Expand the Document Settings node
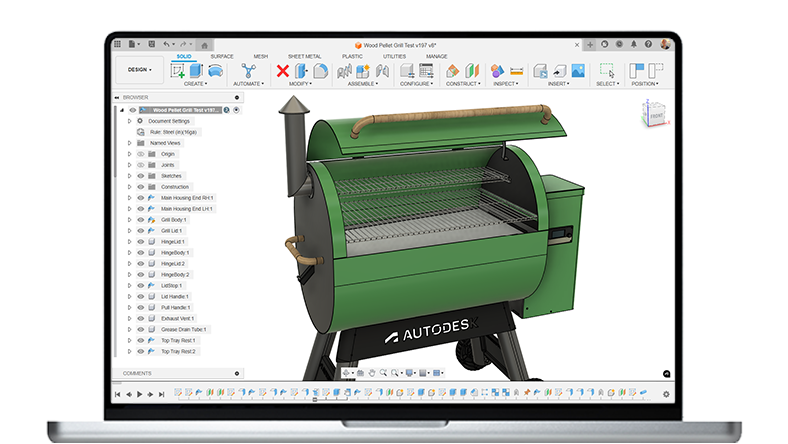The width and height of the screenshot is (788, 444). pyautogui.click(x=130, y=121)
